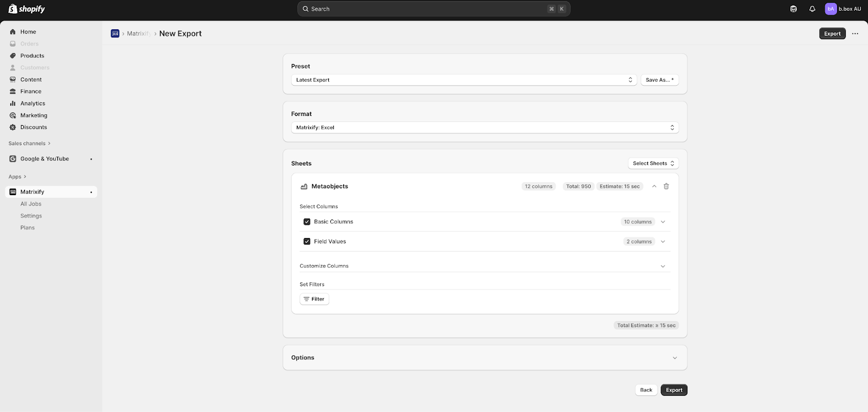Go to Products in the sidebar
This screenshot has width=868, height=412.
(32, 56)
